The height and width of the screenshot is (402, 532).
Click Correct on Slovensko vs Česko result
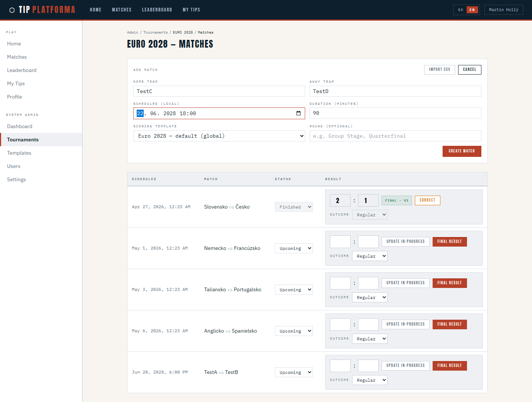point(427,200)
